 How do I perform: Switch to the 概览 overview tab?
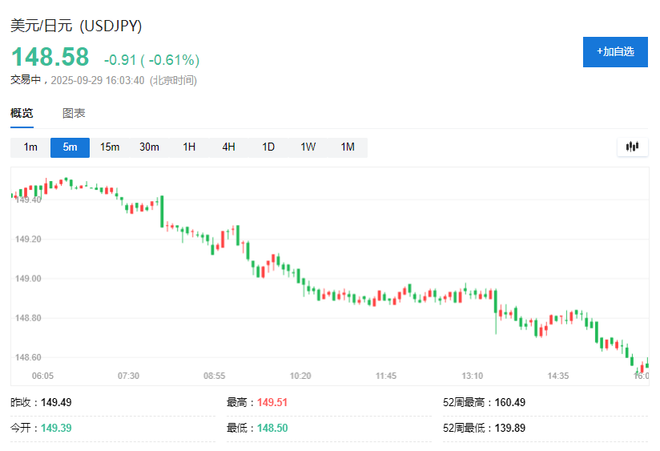click(x=22, y=113)
